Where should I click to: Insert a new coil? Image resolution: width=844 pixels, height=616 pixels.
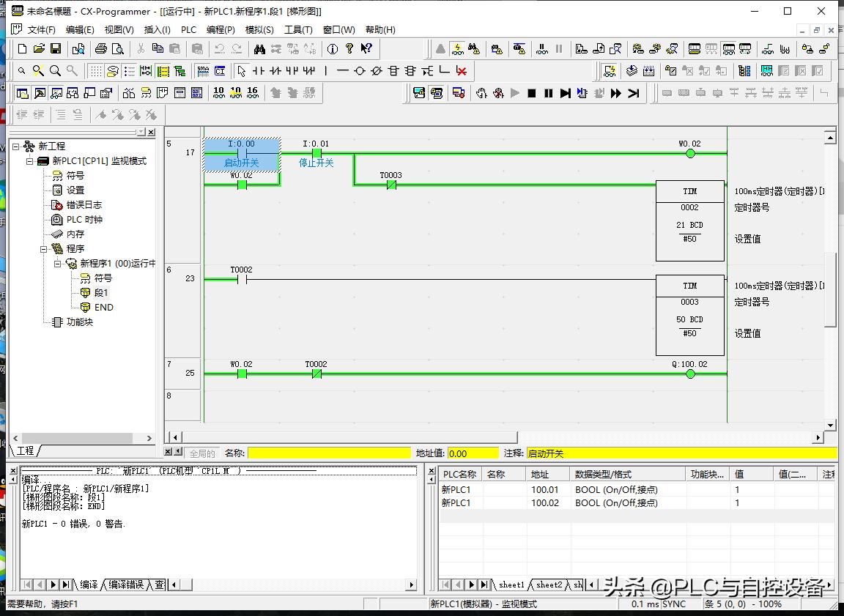(360, 71)
